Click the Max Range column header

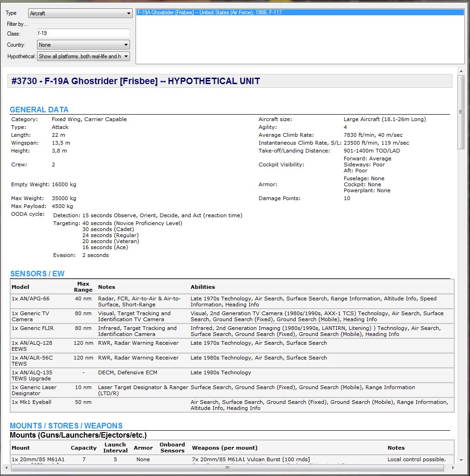(x=83, y=287)
